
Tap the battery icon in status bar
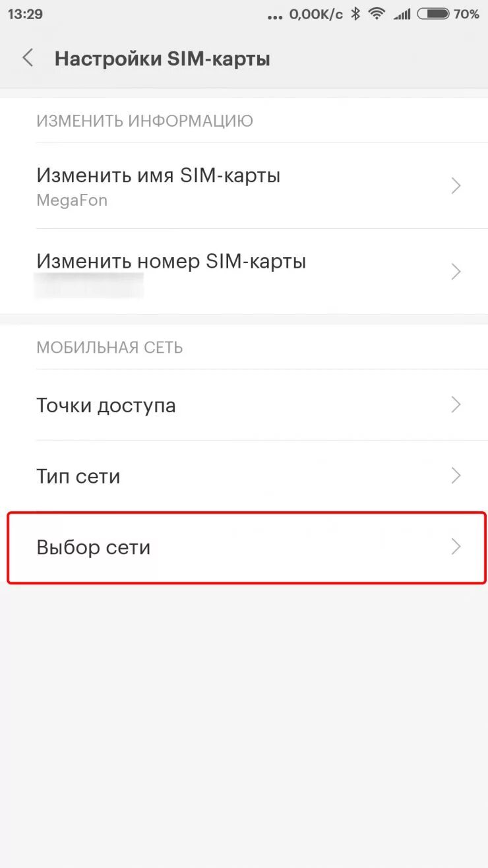(433, 14)
